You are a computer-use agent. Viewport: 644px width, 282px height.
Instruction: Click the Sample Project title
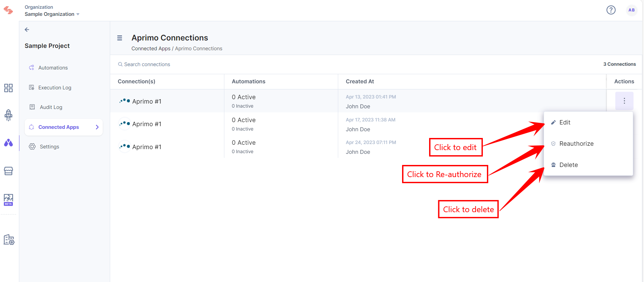tap(47, 46)
